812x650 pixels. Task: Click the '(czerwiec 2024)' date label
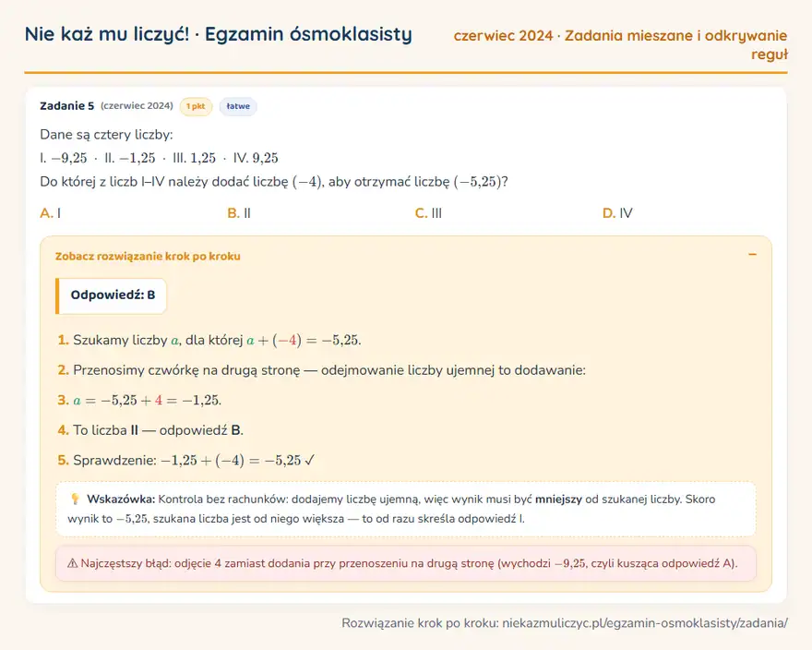137,106
